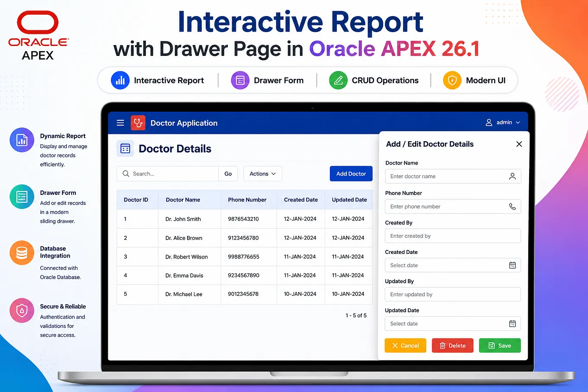The height and width of the screenshot is (392, 588).
Task: Click the teal Drawer Form sidebar icon
Action: (22, 197)
